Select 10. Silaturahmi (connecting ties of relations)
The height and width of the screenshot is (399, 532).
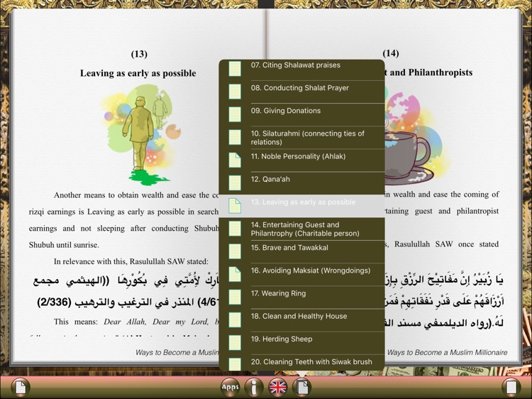[301, 138]
